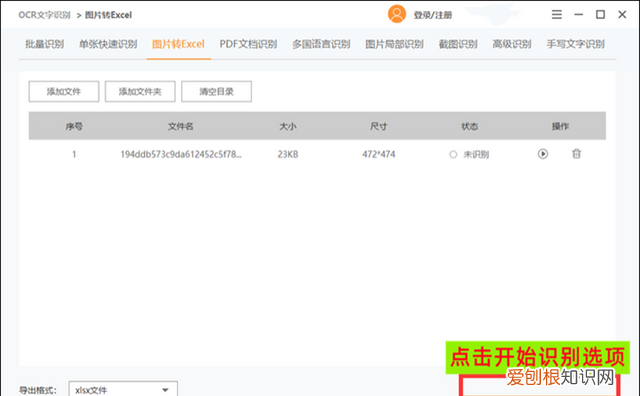This screenshot has width=640, height=396.
Task: Go to the 多国语言识别 tab
Action: pos(321,44)
